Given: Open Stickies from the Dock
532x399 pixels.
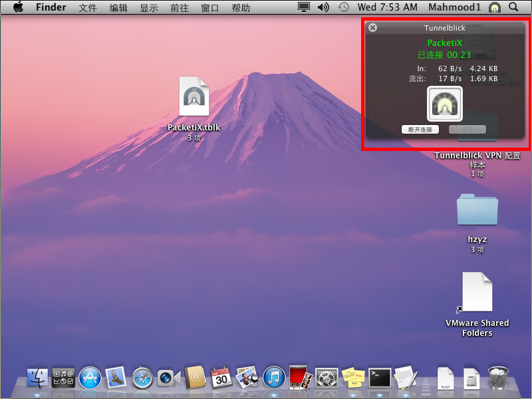Looking at the screenshot, I should tap(353, 378).
